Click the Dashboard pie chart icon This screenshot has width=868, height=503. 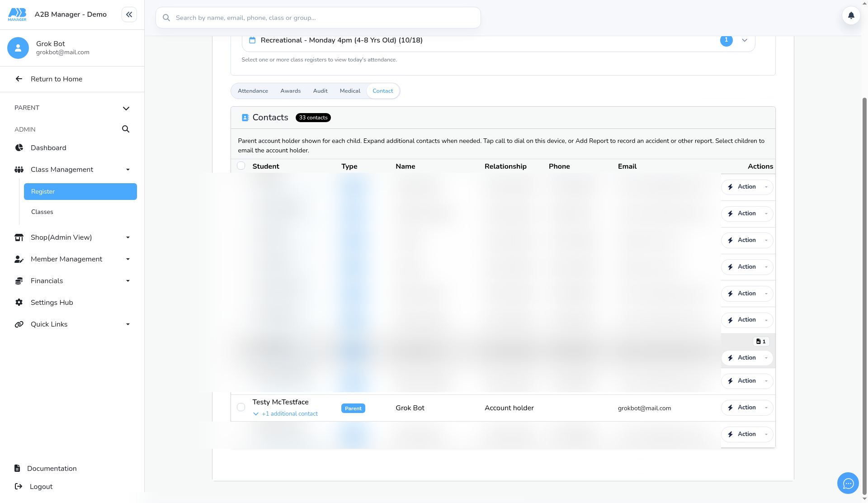[x=19, y=148]
